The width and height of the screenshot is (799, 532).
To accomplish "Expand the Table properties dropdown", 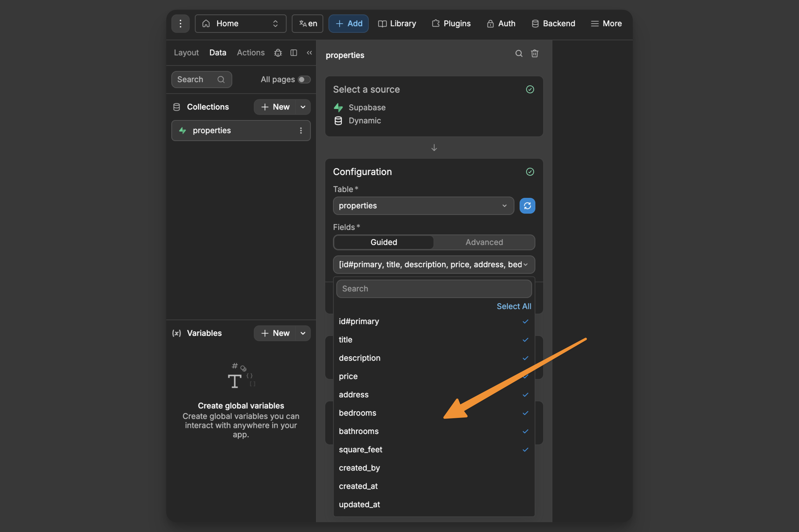I will click(x=423, y=206).
